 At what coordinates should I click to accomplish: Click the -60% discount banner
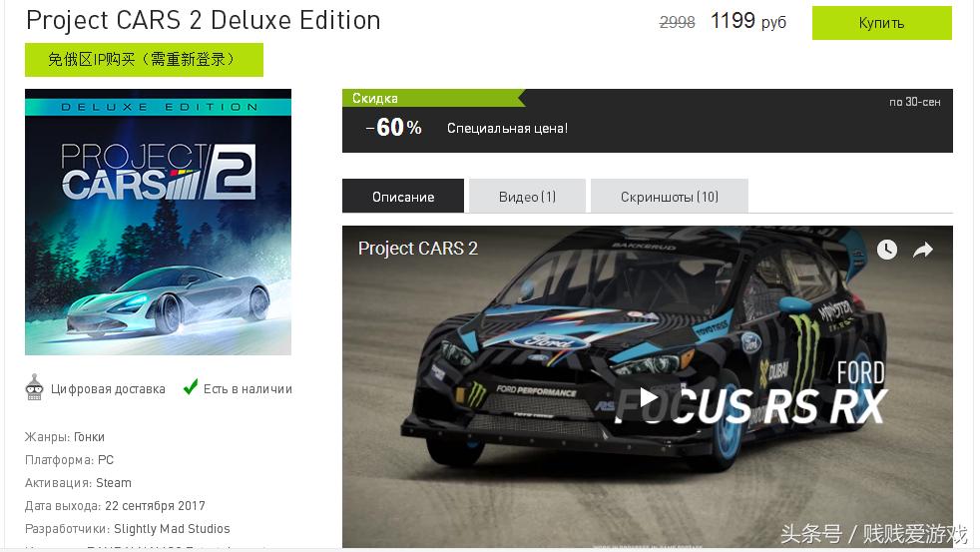click(648, 121)
